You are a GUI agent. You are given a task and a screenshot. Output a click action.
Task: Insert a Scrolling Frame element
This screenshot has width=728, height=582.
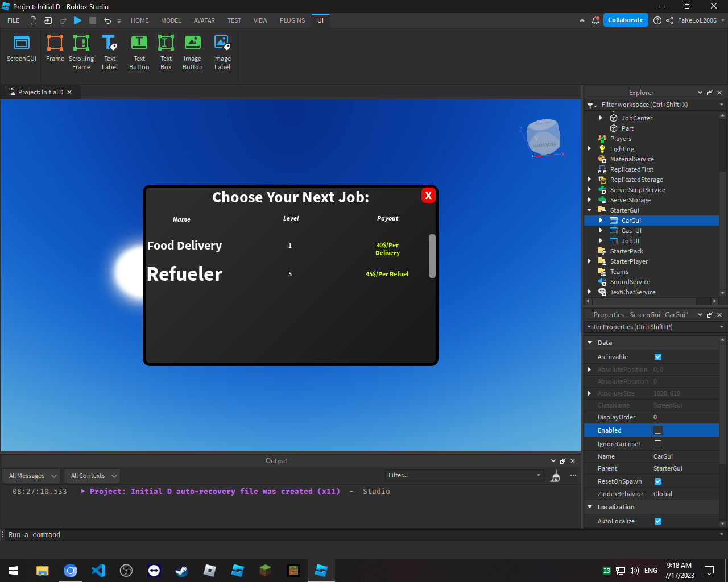click(81, 52)
